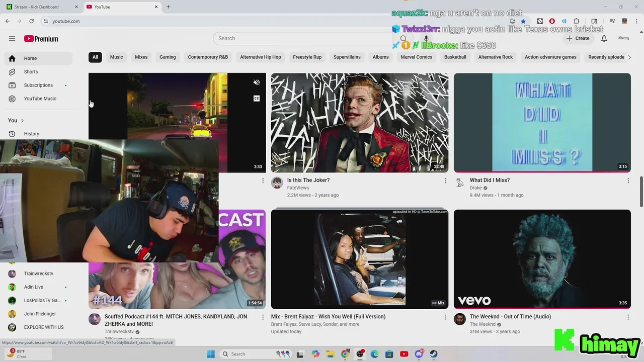Viewport: 644px width, 362px height.
Task: Unmute the preview video playing
Action: coord(257,82)
